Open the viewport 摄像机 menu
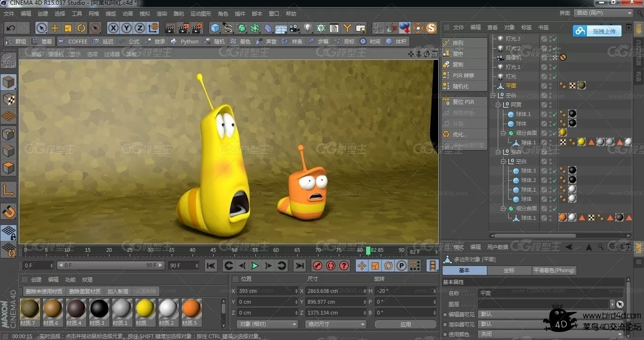The height and width of the screenshot is (340, 644). 56,54
